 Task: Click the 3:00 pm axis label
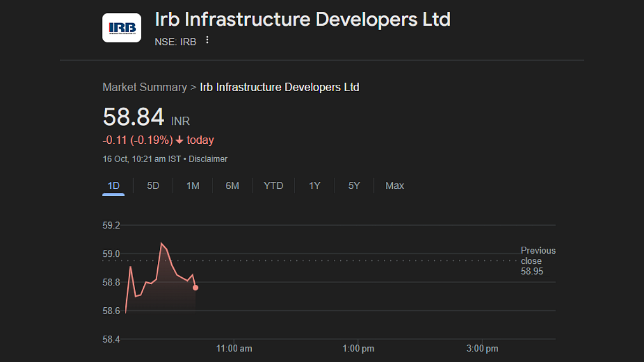coord(482,349)
